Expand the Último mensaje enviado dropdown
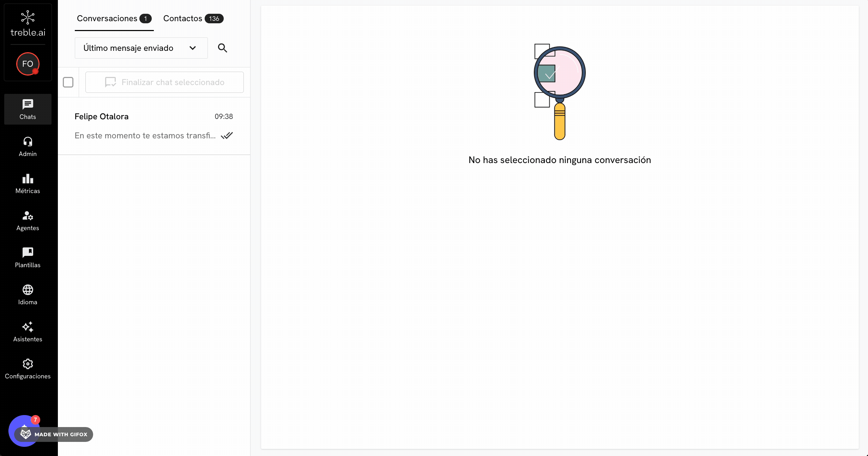This screenshot has width=868, height=456. tap(141, 48)
